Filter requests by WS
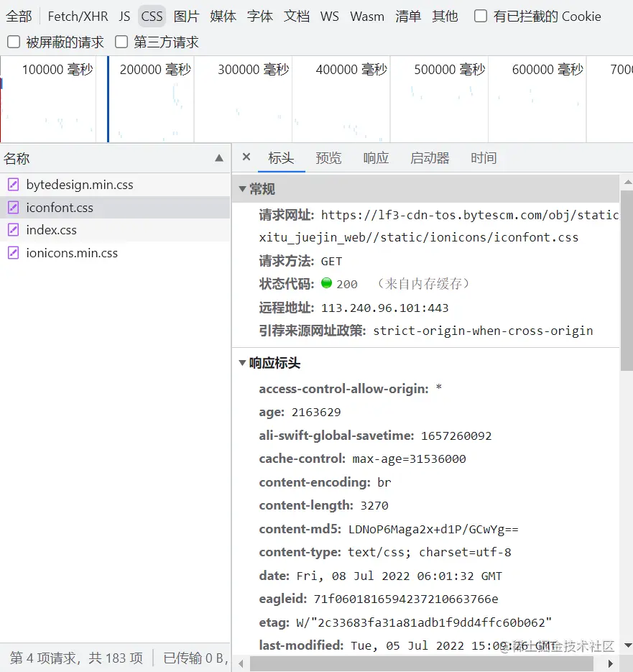The image size is (633, 672). tap(330, 17)
